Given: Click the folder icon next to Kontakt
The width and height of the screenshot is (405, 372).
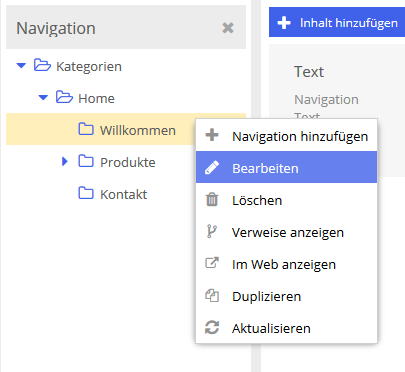Looking at the screenshot, I should [x=86, y=193].
